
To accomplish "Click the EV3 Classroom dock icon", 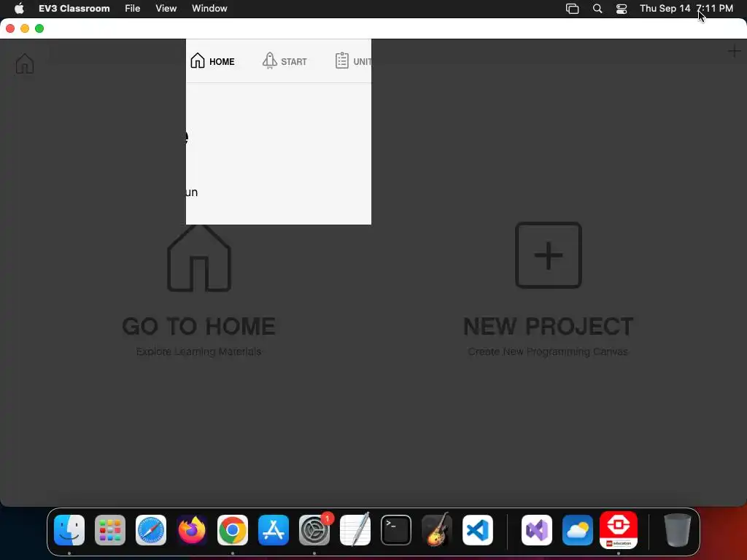I will tap(619, 530).
